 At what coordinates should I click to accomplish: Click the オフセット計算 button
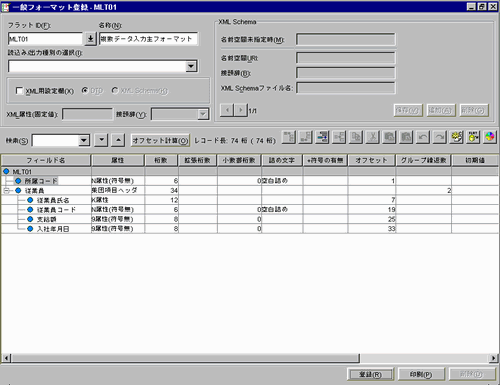160,141
